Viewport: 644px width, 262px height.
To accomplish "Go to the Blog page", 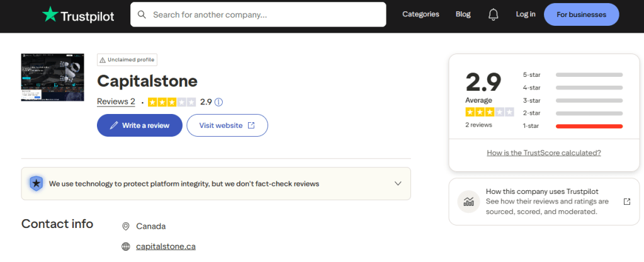I will point(463,14).
